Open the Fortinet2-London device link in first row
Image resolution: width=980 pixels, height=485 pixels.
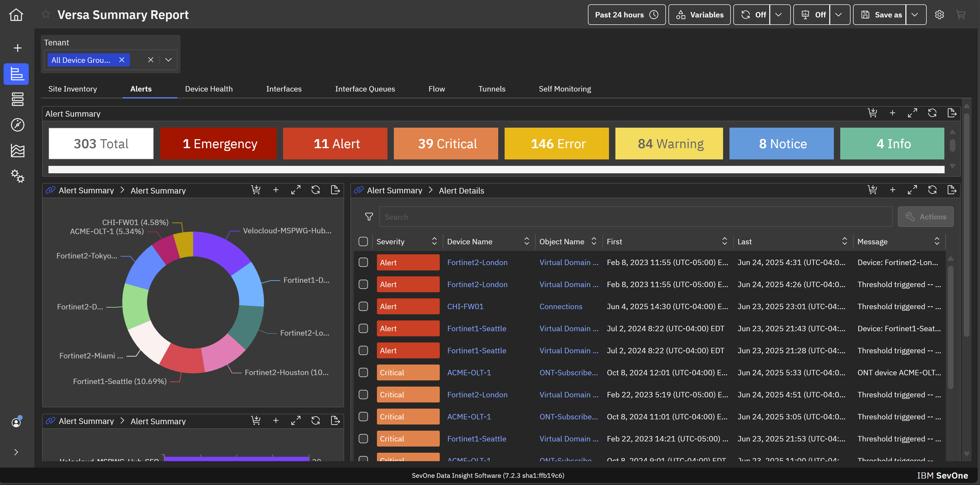[477, 262]
